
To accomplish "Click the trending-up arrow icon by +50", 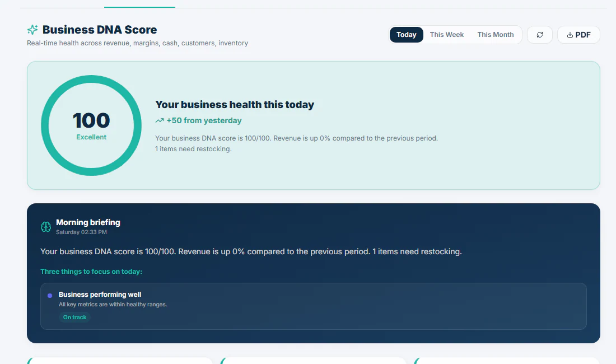I will tap(160, 120).
